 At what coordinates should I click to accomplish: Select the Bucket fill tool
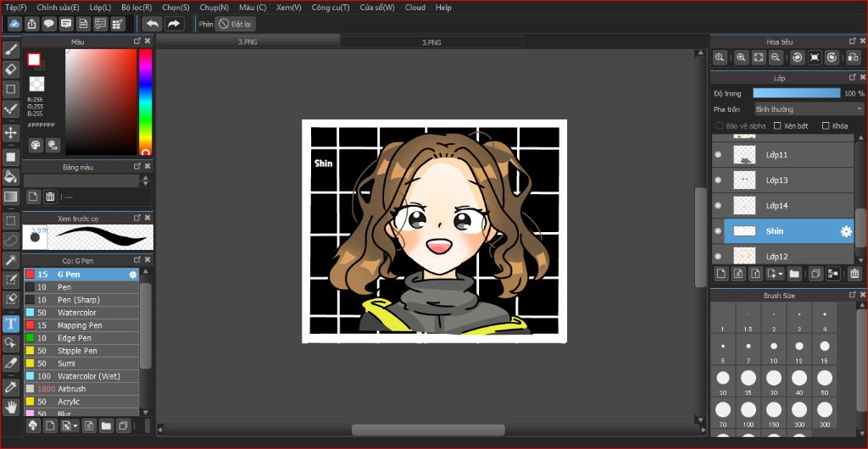10,177
